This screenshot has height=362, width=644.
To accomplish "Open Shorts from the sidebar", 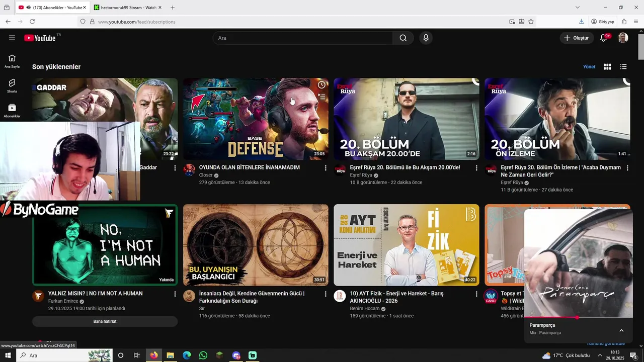I will 12,86.
